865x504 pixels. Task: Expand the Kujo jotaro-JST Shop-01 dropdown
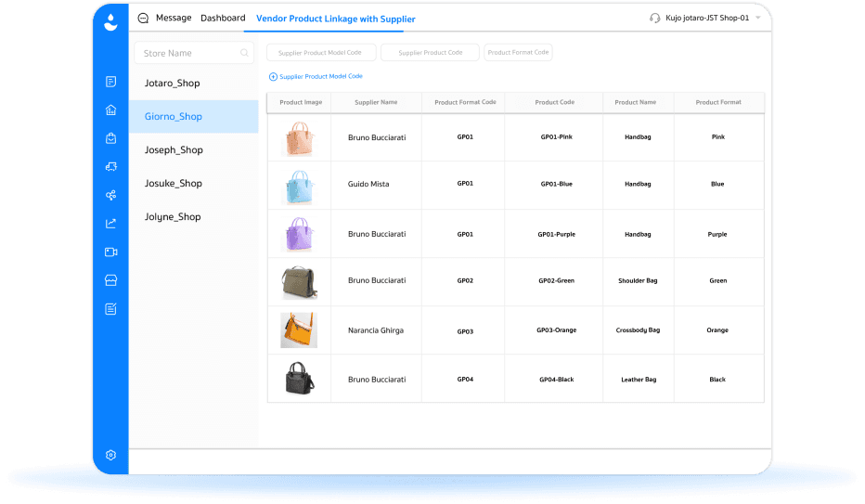coord(758,19)
